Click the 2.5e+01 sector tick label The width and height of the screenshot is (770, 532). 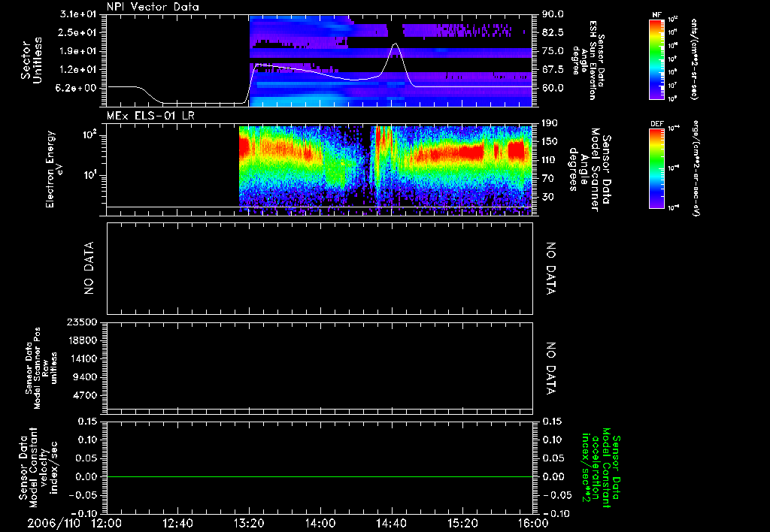(x=78, y=32)
